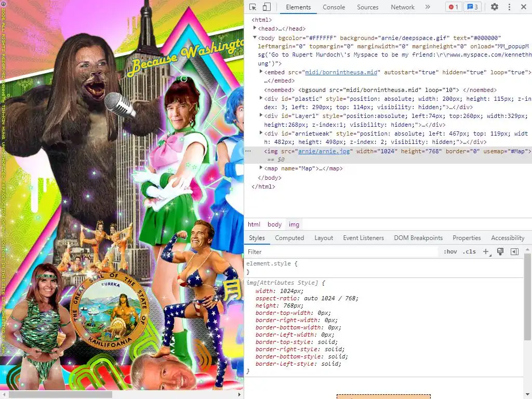Collapse the body element node
This screenshot has height=399, width=532.
tap(255, 37)
